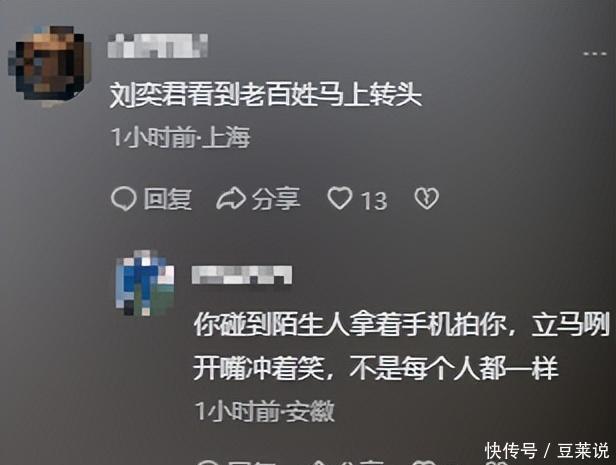Dislike first comment via broken-heart icon

pos(427,198)
